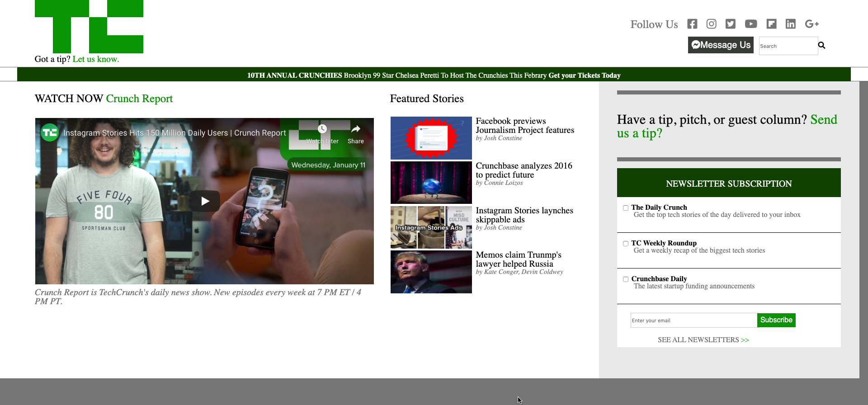Open Instagram Stories skippable ads headline
Screen dimensions: 868x405
point(524,215)
